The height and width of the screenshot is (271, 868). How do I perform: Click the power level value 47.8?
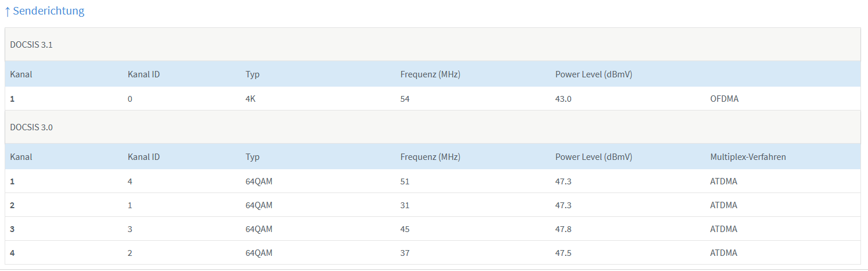click(563, 229)
